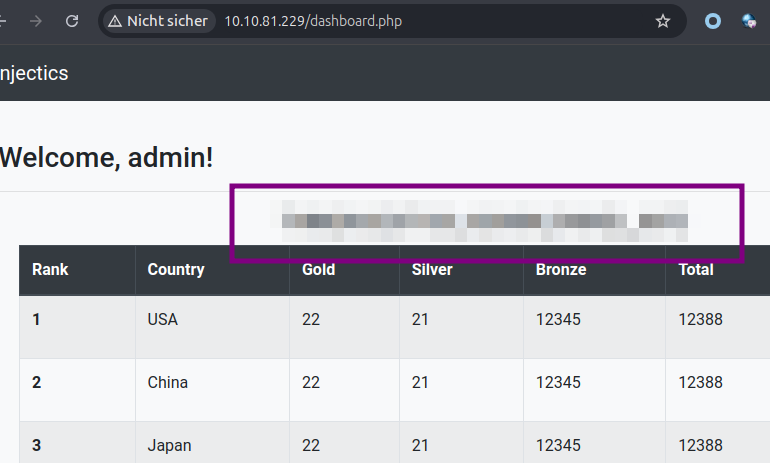The image size is (770, 463).
Task: Bookmark this page with the star icon
Action: 662,21
